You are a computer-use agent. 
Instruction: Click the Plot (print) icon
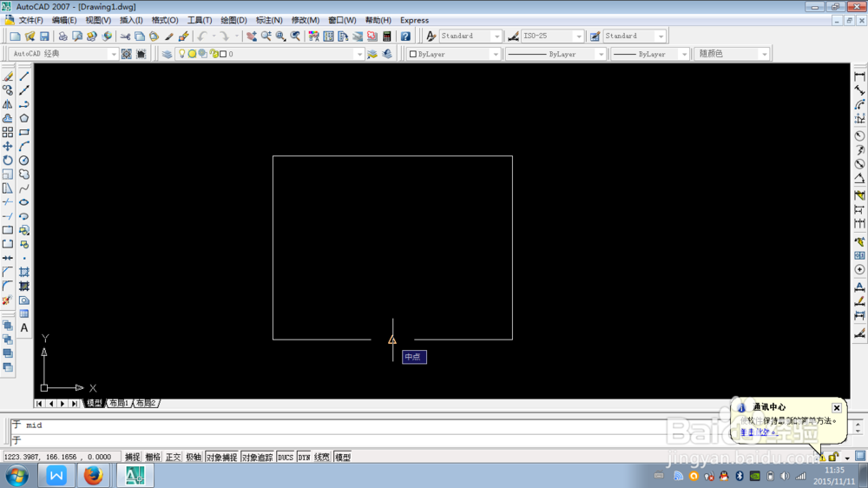tap(62, 36)
